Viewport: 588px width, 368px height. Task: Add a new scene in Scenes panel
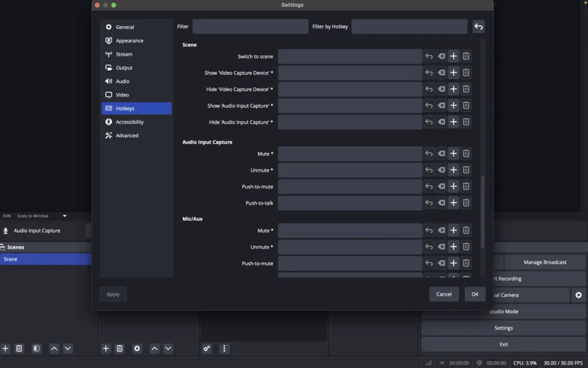pyautogui.click(x=5, y=348)
